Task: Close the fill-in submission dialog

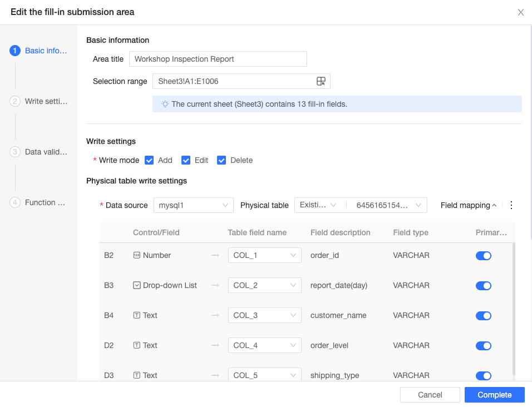Action: pos(520,12)
